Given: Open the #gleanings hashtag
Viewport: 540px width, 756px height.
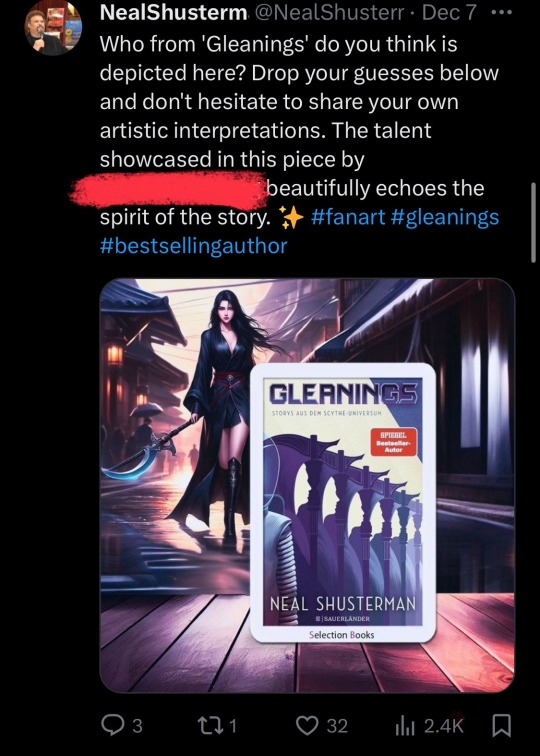Looking at the screenshot, I should (x=445, y=217).
